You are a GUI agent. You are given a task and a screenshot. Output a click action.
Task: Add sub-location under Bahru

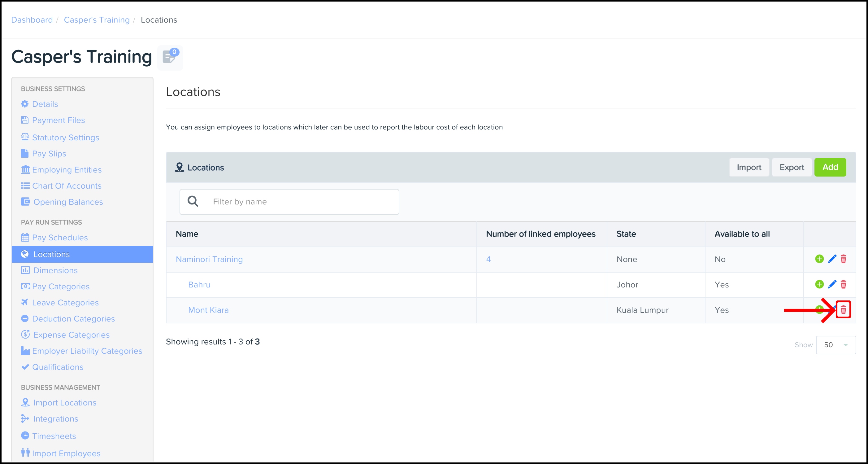pos(819,284)
